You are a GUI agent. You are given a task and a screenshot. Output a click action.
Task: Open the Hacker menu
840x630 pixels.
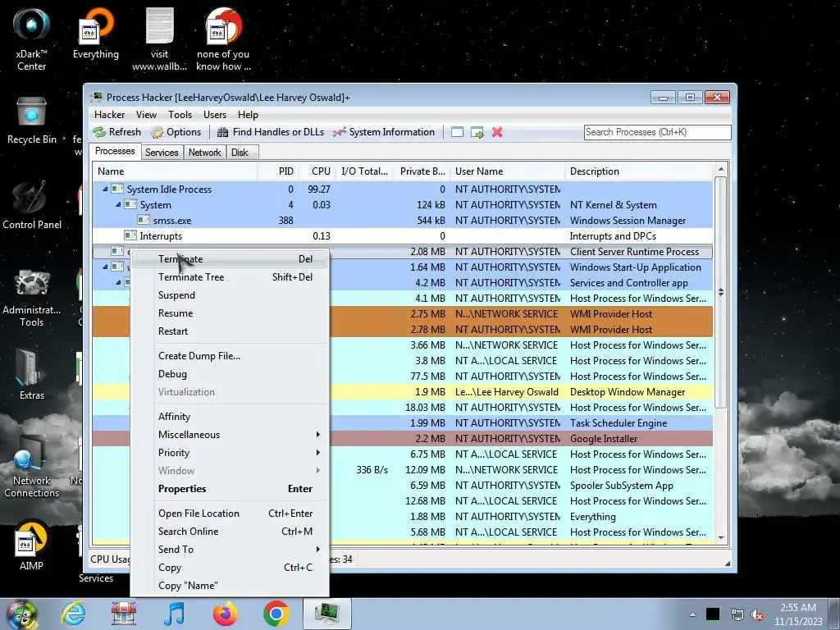click(109, 115)
